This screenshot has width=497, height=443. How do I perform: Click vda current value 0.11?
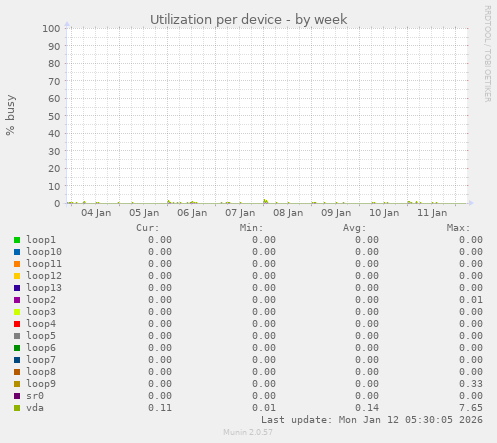(x=160, y=408)
